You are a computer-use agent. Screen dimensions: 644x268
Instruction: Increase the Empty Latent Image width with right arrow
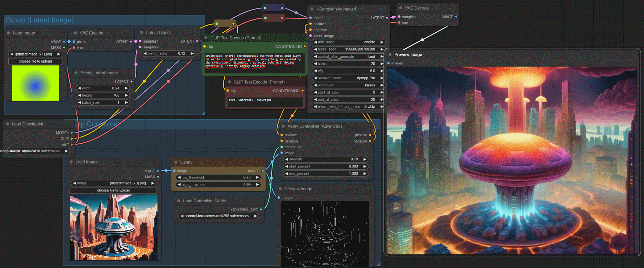pyautogui.click(x=126, y=88)
